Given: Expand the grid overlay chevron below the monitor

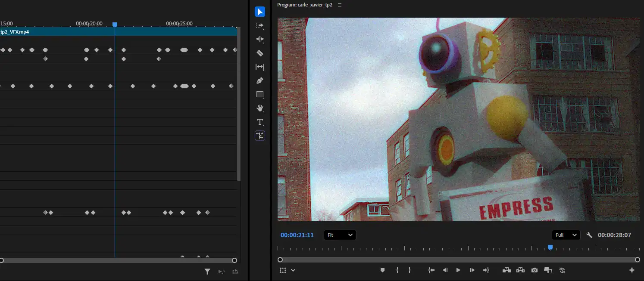Looking at the screenshot, I should pos(294,270).
